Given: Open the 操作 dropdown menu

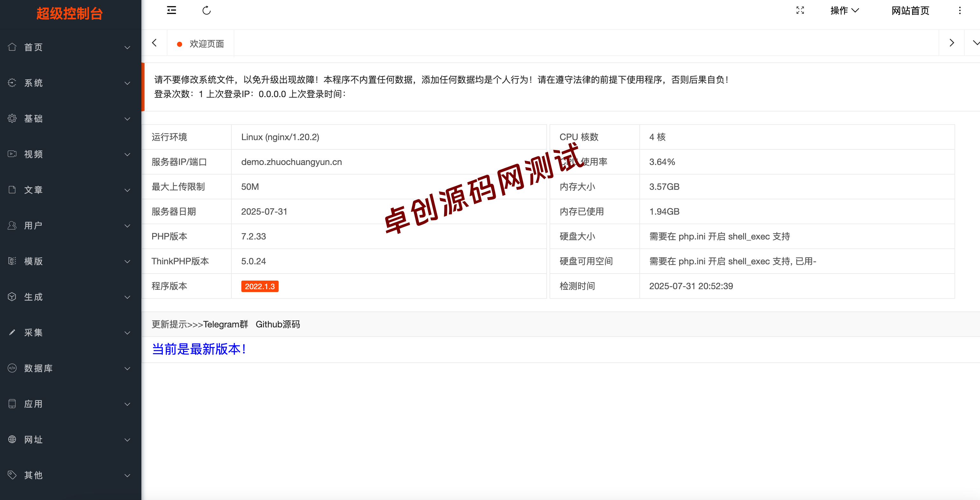Looking at the screenshot, I should point(845,11).
